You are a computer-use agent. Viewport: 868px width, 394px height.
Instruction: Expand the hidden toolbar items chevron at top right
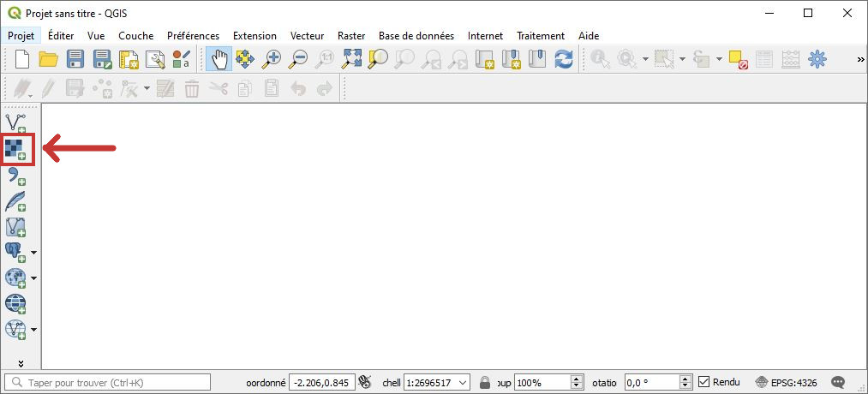[x=860, y=59]
